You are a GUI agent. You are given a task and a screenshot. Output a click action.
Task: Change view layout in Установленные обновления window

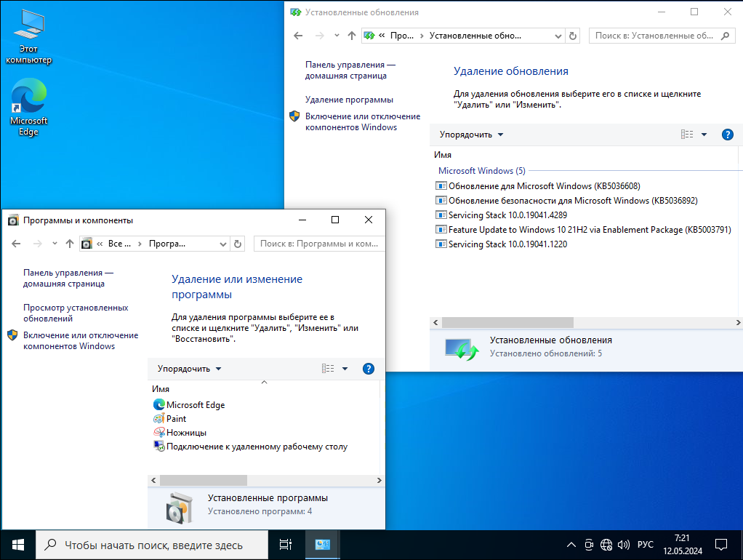point(687,135)
